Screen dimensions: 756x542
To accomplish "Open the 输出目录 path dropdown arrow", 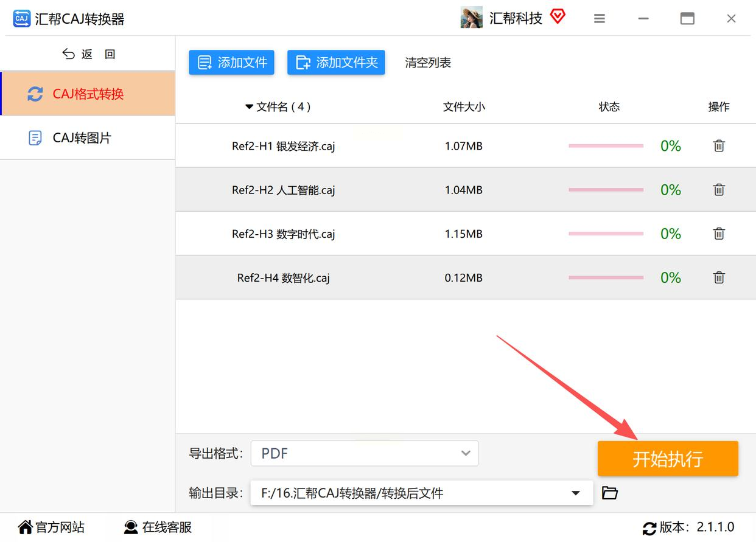I will (576, 493).
